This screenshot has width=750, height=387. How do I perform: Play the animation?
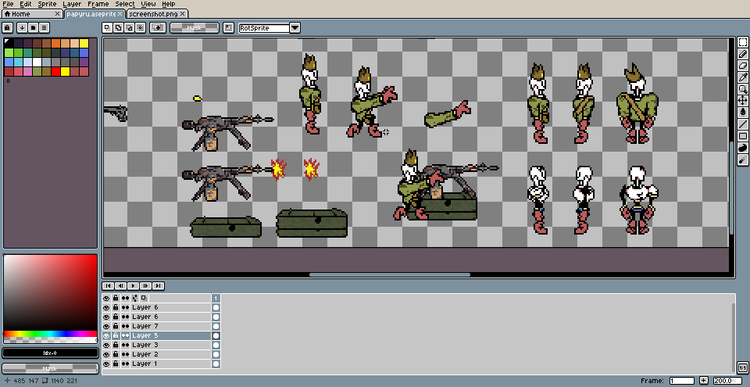point(133,286)
